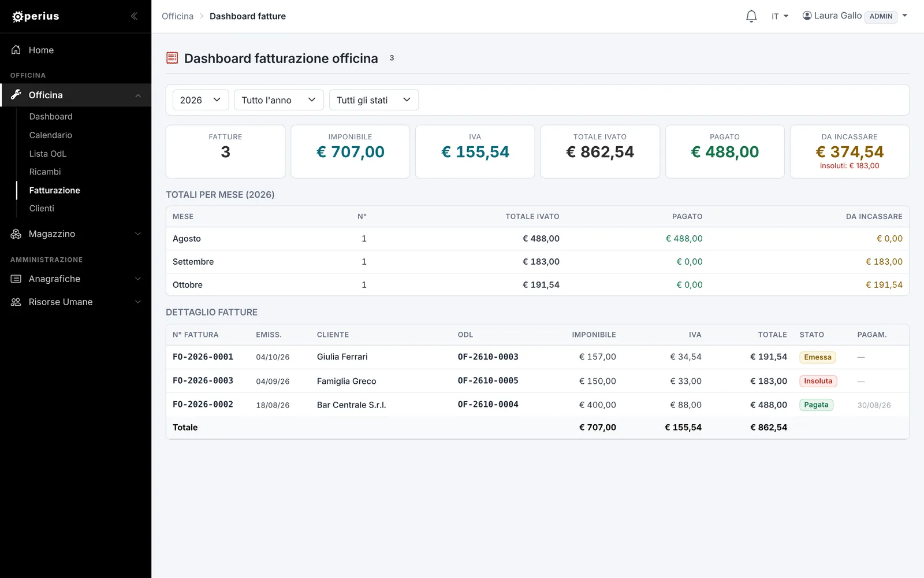Click Agosto pagato € 488,00 value
Screen dimensions: 924x578
point(684,238)
